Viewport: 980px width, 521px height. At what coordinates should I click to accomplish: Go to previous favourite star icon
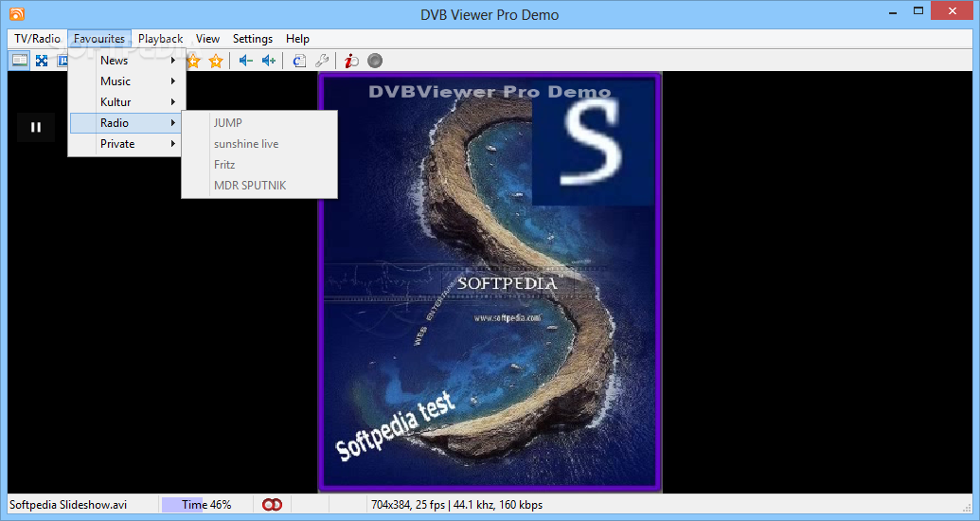[x=193, y=61]
